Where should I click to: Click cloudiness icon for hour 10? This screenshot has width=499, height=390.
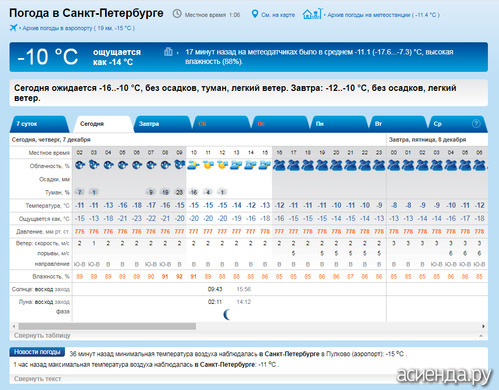point(193,165)
